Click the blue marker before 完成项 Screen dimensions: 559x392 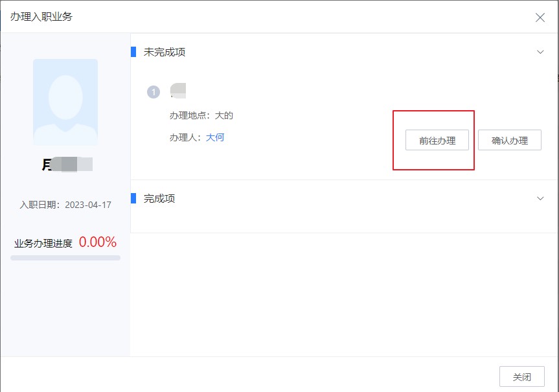click(x=133, y=198)
